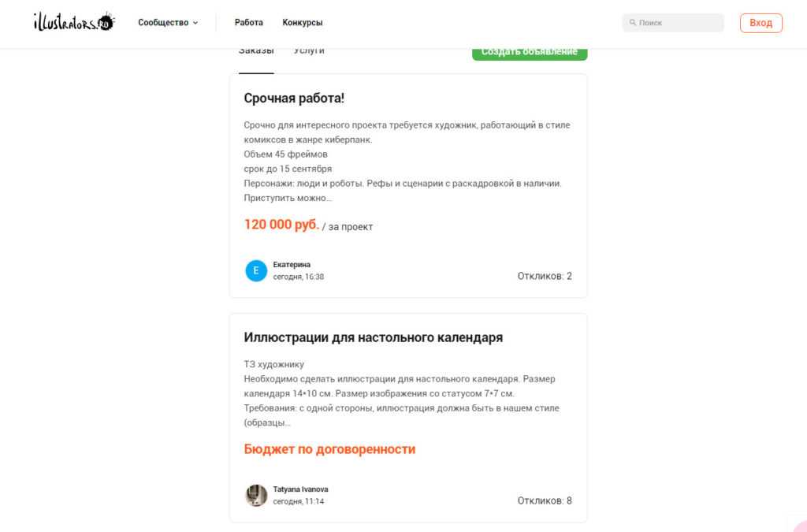
Task: Open the Конкурсы menu item
Action: point(303,23)
